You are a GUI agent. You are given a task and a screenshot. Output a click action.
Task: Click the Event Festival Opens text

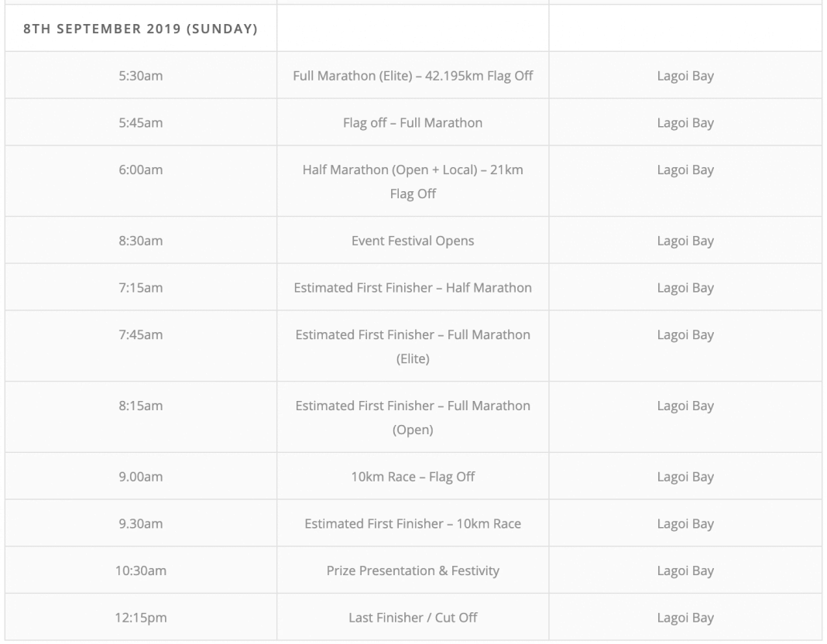tap(413, 241)
